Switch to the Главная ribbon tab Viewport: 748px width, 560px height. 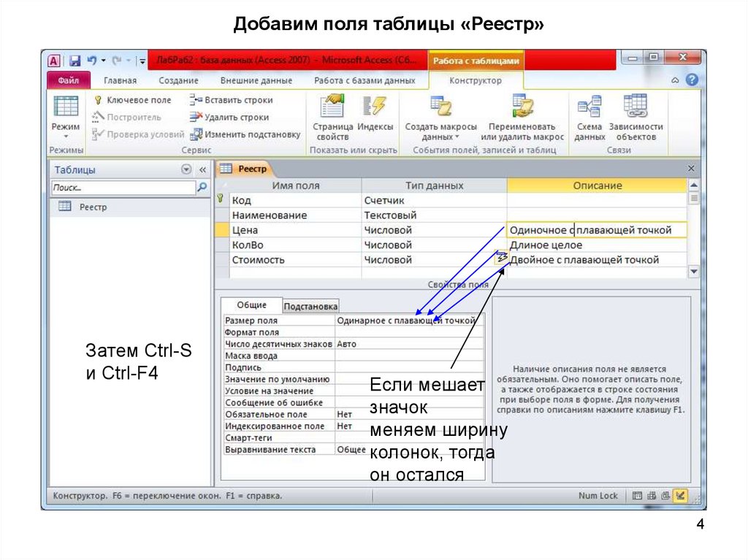[121, 80]
